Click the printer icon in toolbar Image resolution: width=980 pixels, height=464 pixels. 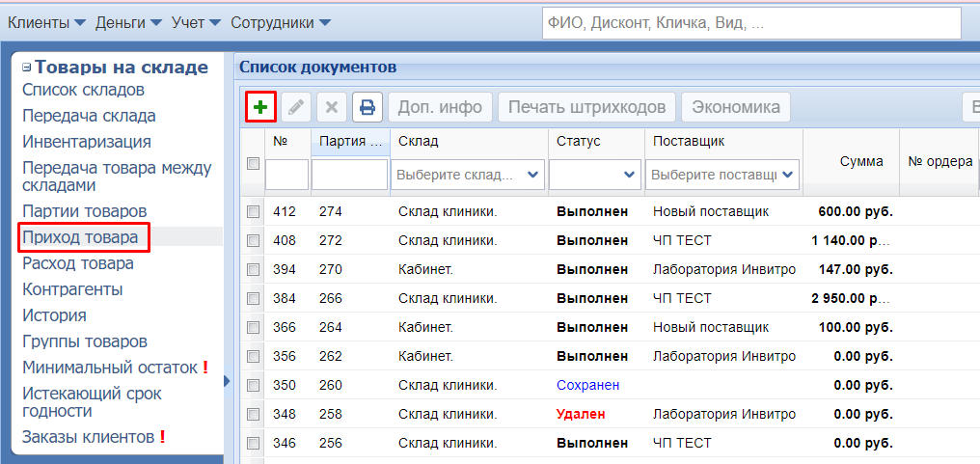point(367,107)
